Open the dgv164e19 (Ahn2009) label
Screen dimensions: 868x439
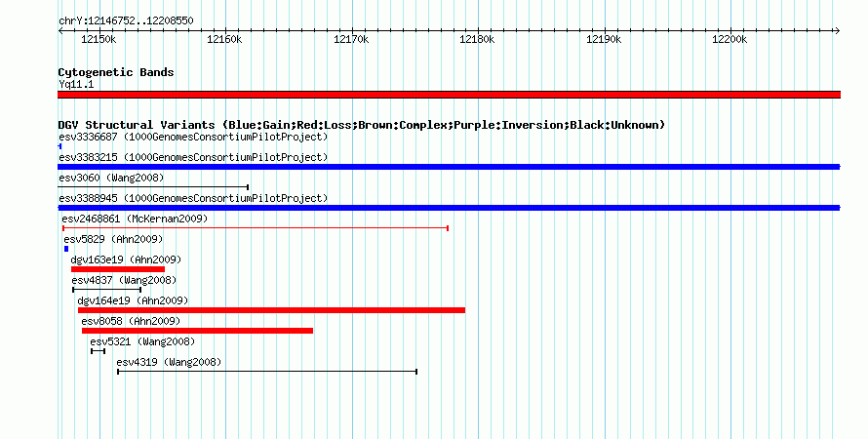click(133, 300)
